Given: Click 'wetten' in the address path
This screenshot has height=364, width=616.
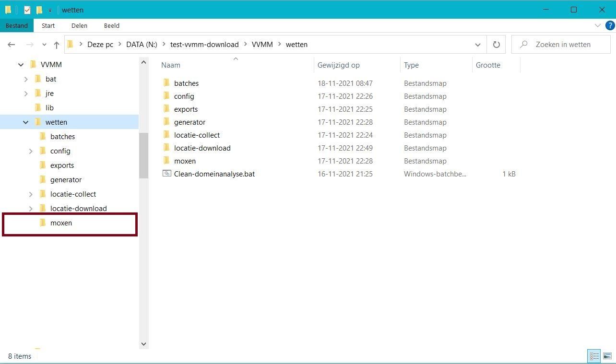Looking at the screenshot, I should point(296,44).
